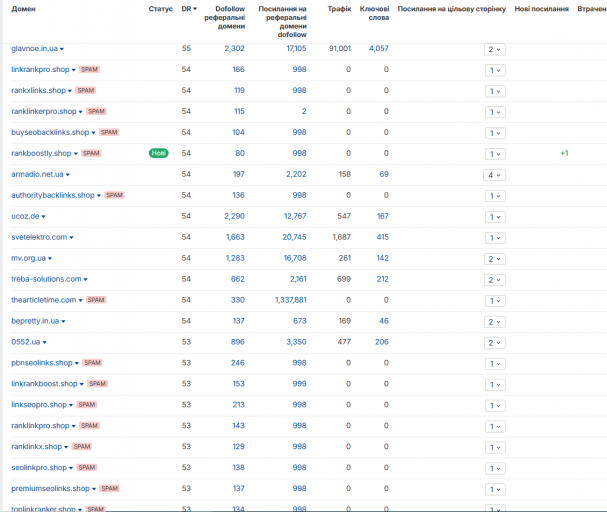Click SPAM badge next to buyseobacklinks.shop
Screen dimensions: 607x512
(x=109, y=132)
